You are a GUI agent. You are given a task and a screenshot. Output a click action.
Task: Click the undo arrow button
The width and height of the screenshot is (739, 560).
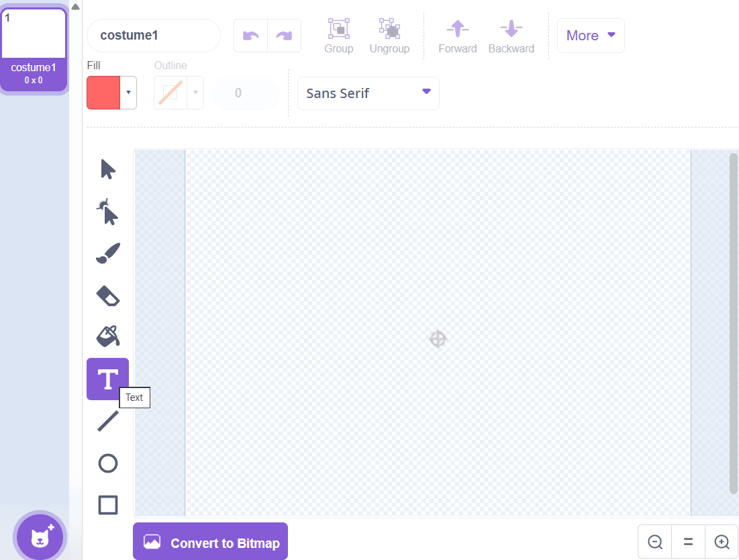[250, 36]
